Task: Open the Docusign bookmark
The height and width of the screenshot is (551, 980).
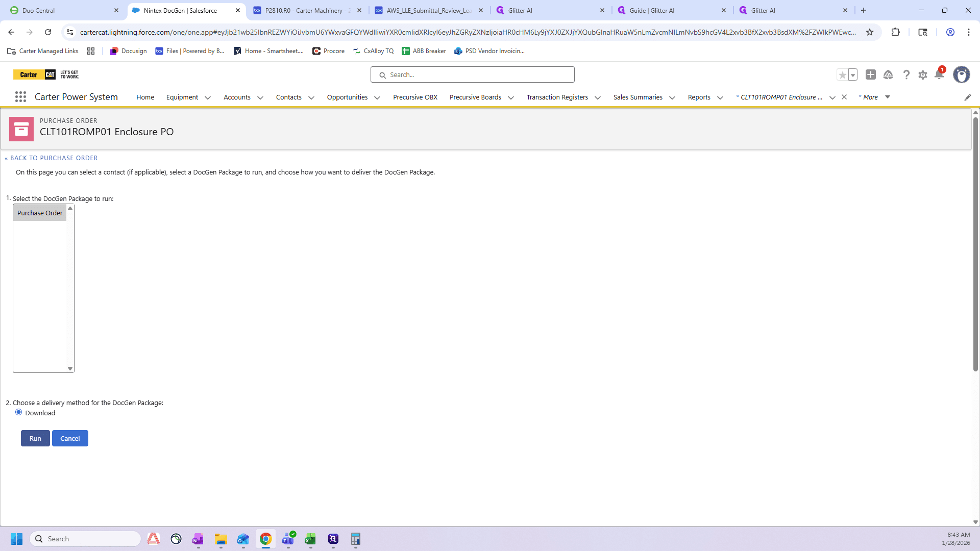Action: click(x=129, y=51)
